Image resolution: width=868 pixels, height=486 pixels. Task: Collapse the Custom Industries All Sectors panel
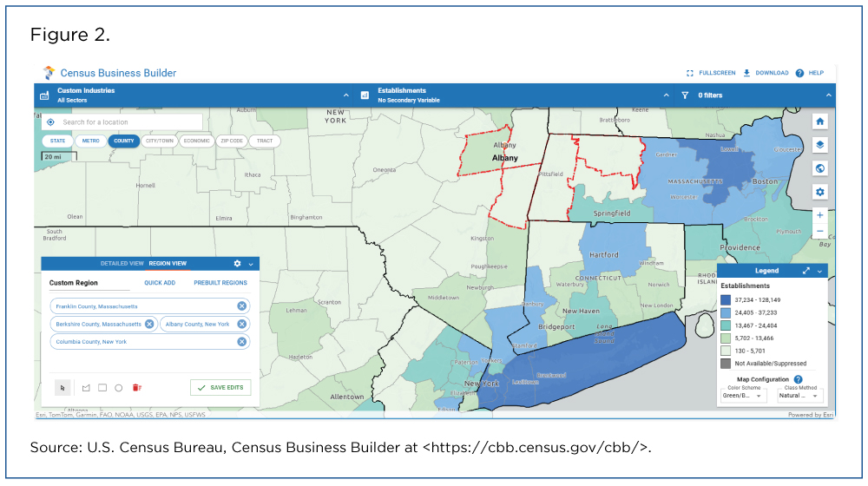(346, 95)
